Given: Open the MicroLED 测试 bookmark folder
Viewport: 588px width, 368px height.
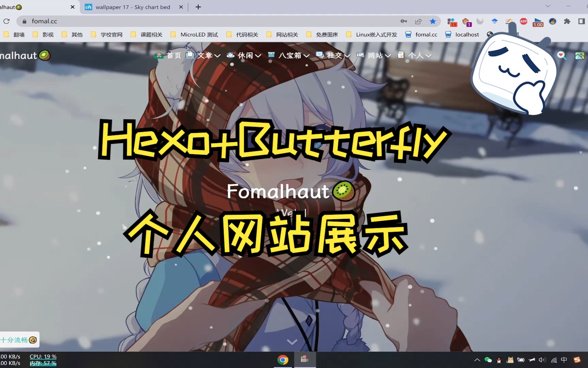Looking at the screenshot, I should 194,34.
